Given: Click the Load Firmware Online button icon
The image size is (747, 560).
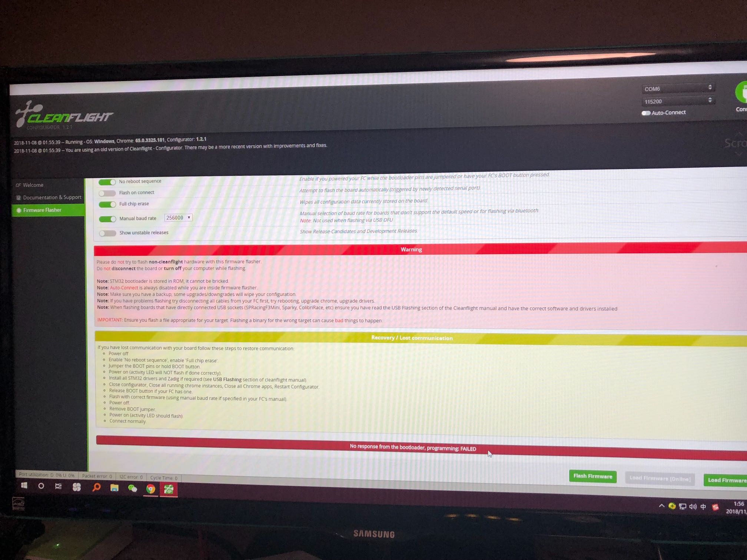Looking at the screenshot, I should [658, 476].
